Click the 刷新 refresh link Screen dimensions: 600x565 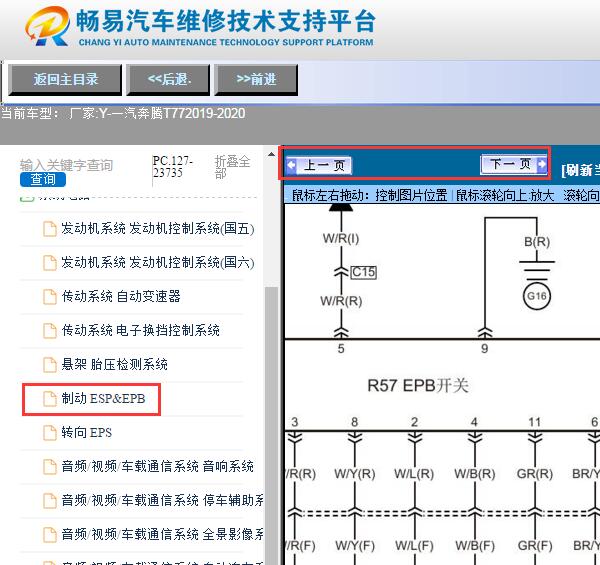(x=580, y=170)
